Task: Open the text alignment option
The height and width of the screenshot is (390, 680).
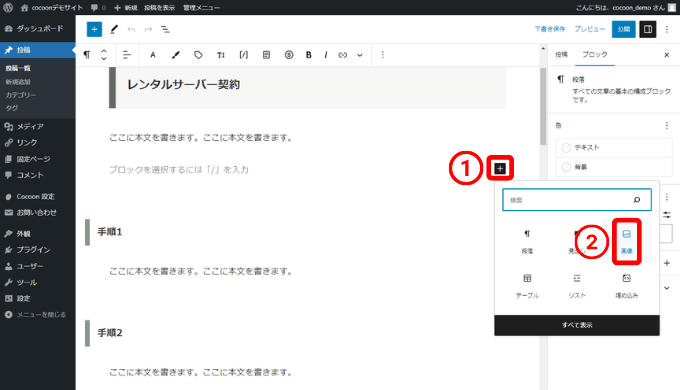Action: tap(127, 55)
